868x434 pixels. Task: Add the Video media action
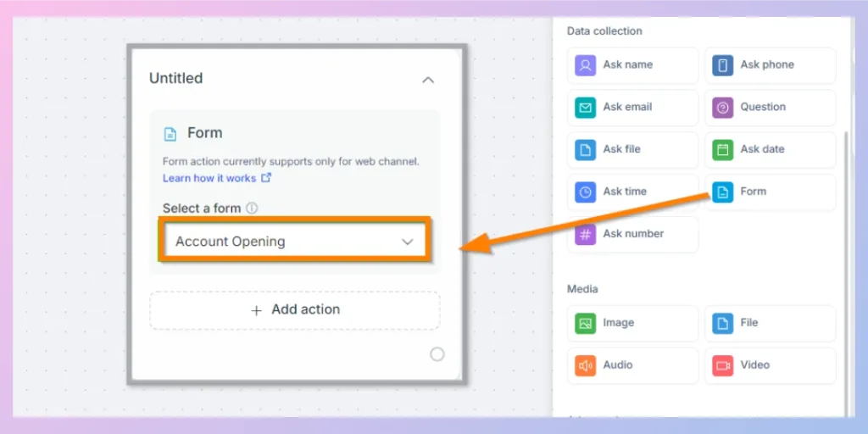point(770,366)
